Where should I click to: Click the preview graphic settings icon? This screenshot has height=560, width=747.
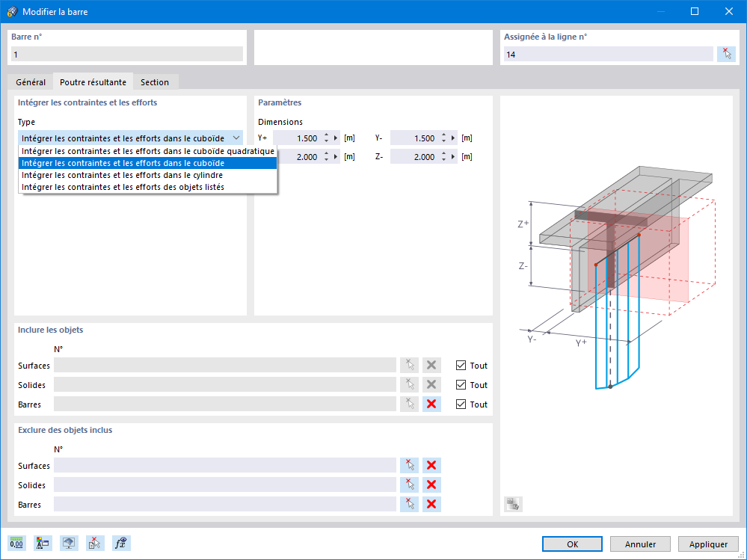[x=513, y=504]
